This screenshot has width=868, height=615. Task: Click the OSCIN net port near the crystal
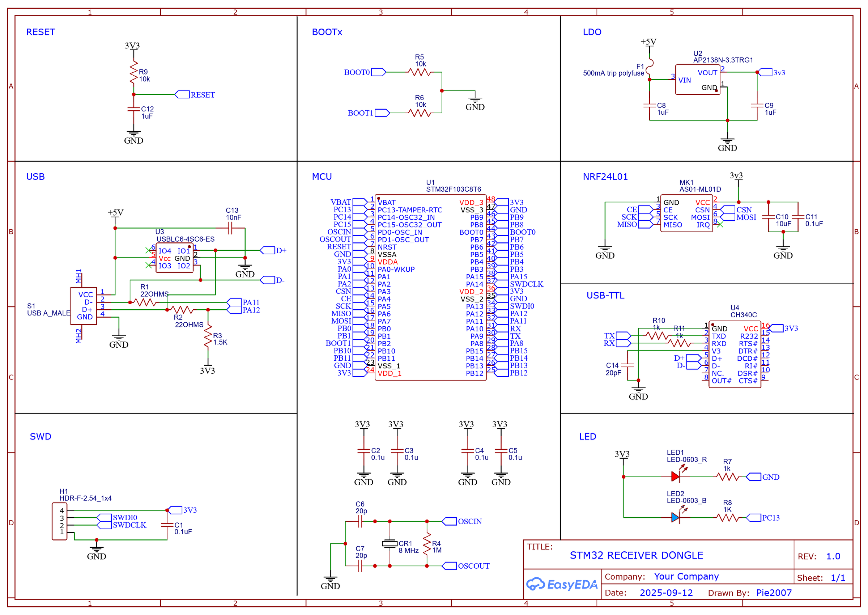449,521
